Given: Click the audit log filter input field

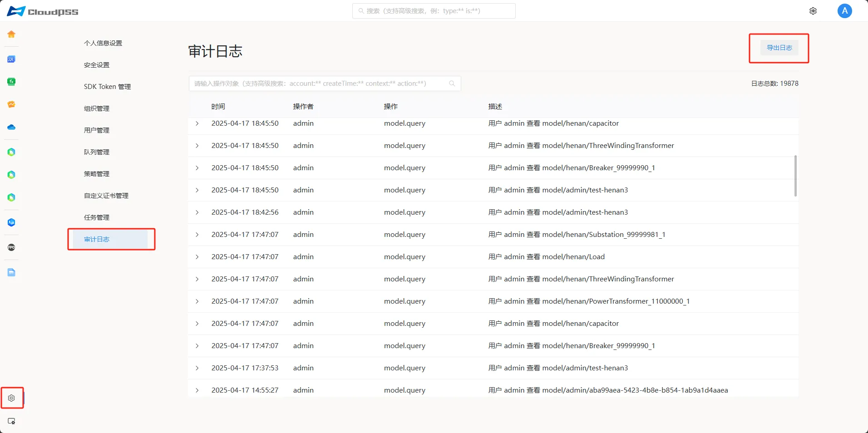Looking at the screenshot, I should coord(318,84).
